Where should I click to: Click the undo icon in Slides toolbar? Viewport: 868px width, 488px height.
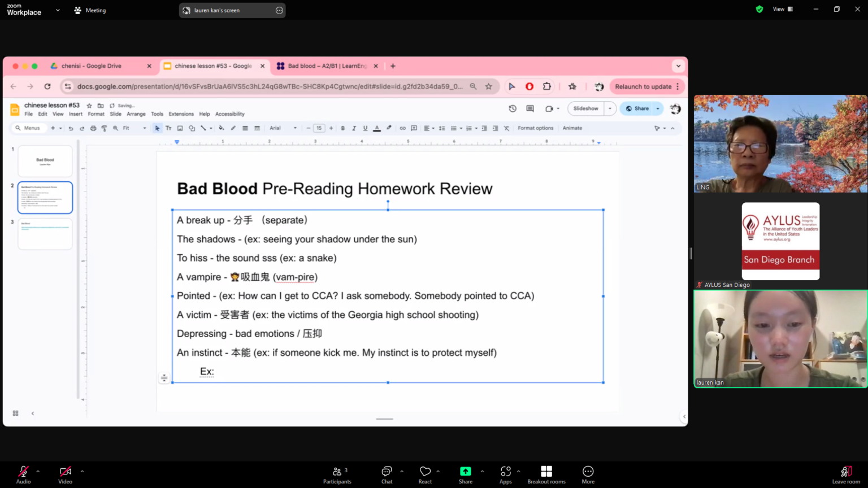[x=71, y=128]
